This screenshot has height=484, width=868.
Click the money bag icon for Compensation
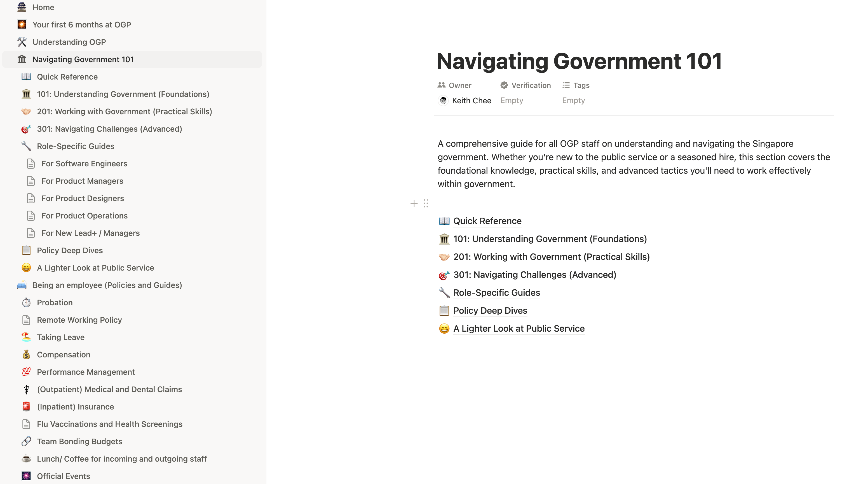coord(26,355)
